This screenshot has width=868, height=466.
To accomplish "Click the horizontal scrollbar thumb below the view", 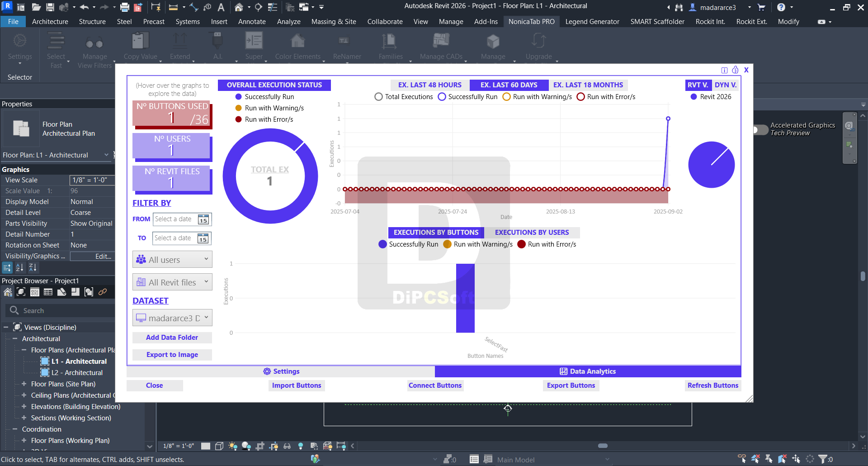I will pos(603,446).
